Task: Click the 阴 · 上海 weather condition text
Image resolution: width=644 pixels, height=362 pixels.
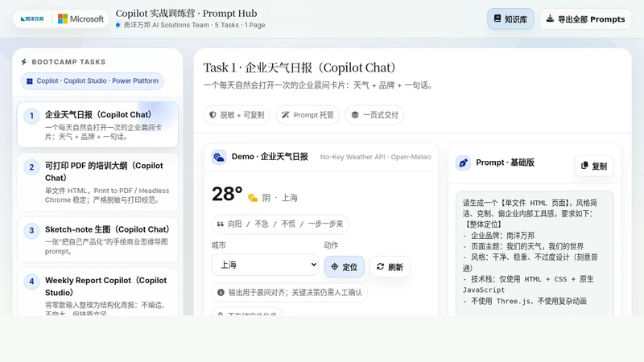Action: coord(279,198)
